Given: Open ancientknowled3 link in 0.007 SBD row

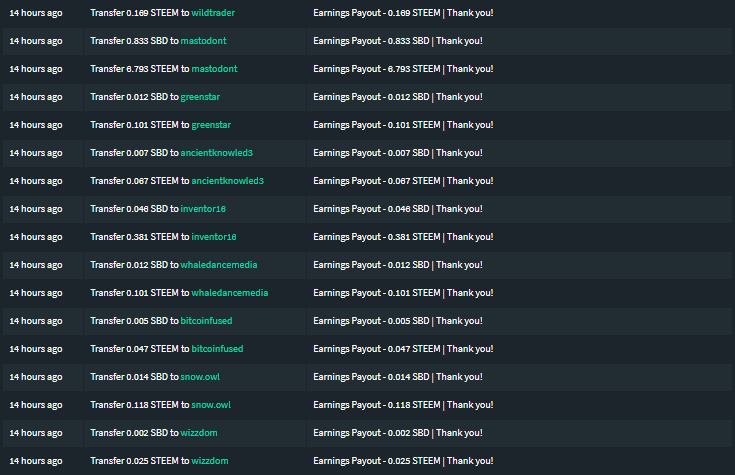Looking at the screenshot, I should point(217,153).
